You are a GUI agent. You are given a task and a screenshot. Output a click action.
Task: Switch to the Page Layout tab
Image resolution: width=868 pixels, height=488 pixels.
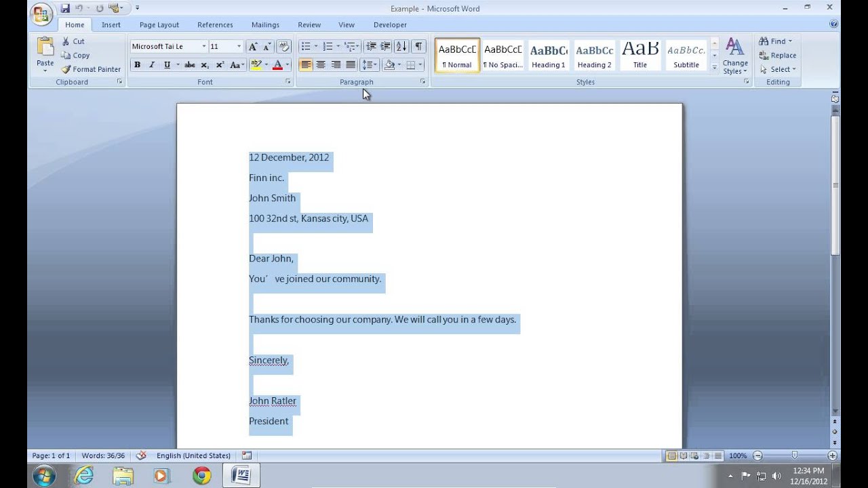coord(159,25)
